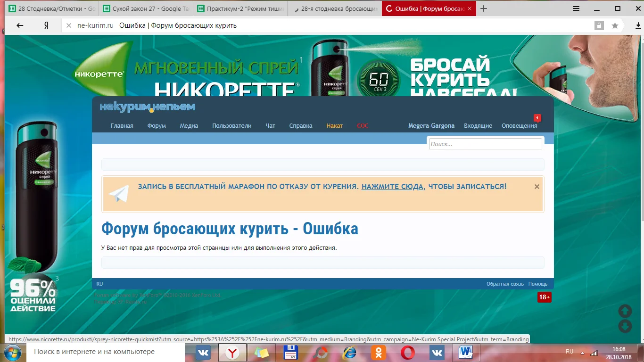Open the red СОС menu item
The height and width of the screenshot is (362, 644).
363,126
